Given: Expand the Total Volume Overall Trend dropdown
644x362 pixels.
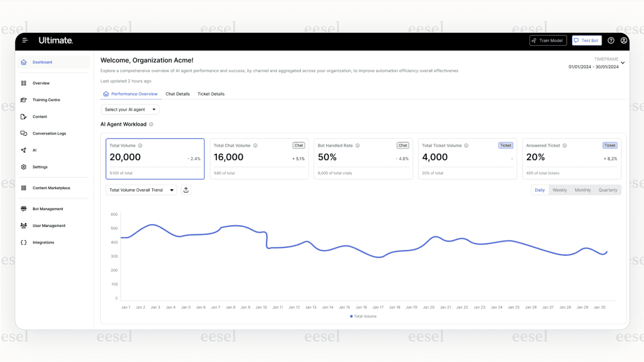Looking at the screenshot, I should 141,190.
